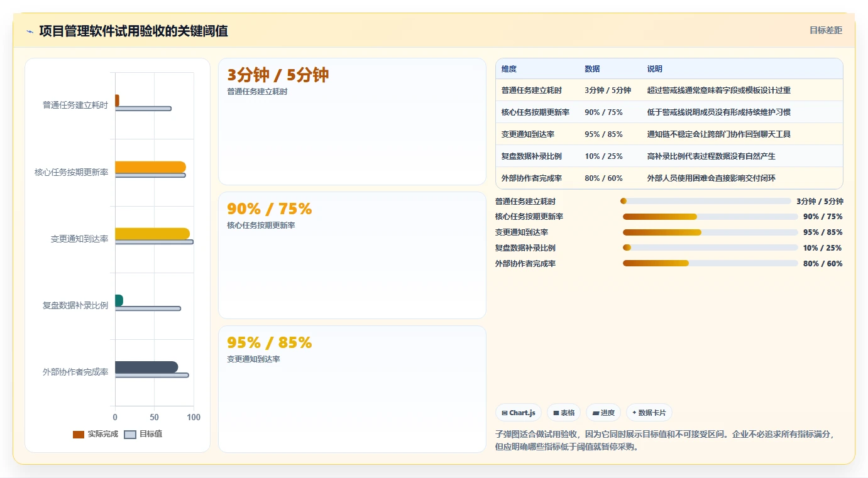Click chart axis label 变更通知到达率

pos(79,239)
